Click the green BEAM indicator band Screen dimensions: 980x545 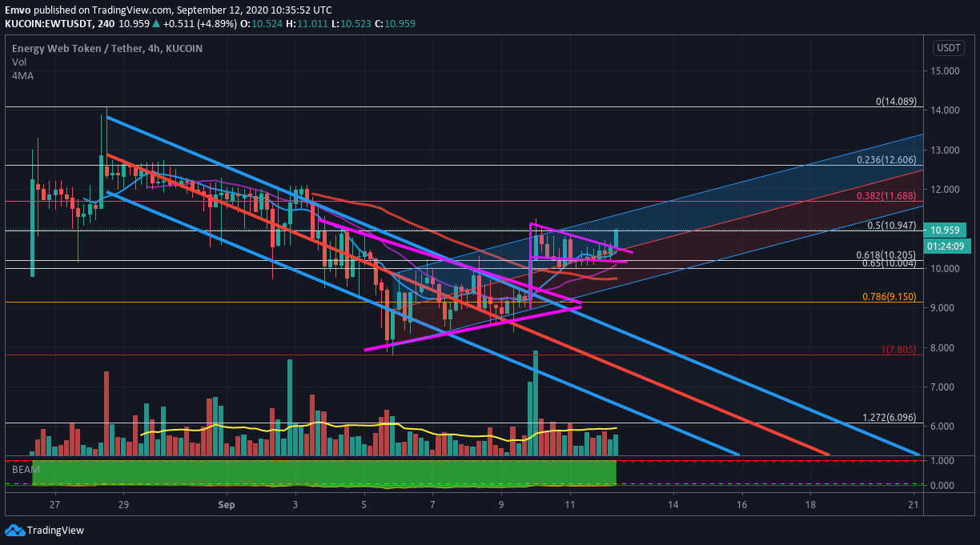[x=323, y=472]
